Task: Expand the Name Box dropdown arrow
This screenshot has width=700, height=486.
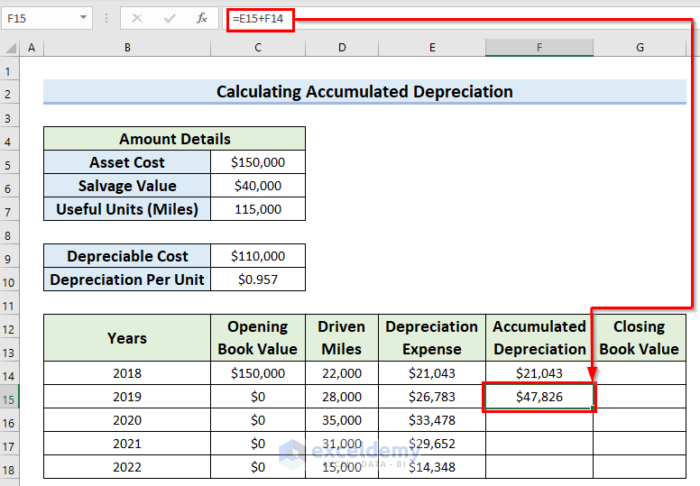Action: (x=81, y=18)
